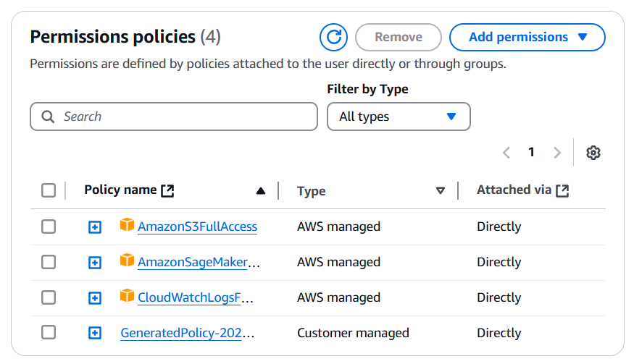
Task: Click the Remove button
Action: 399,37
